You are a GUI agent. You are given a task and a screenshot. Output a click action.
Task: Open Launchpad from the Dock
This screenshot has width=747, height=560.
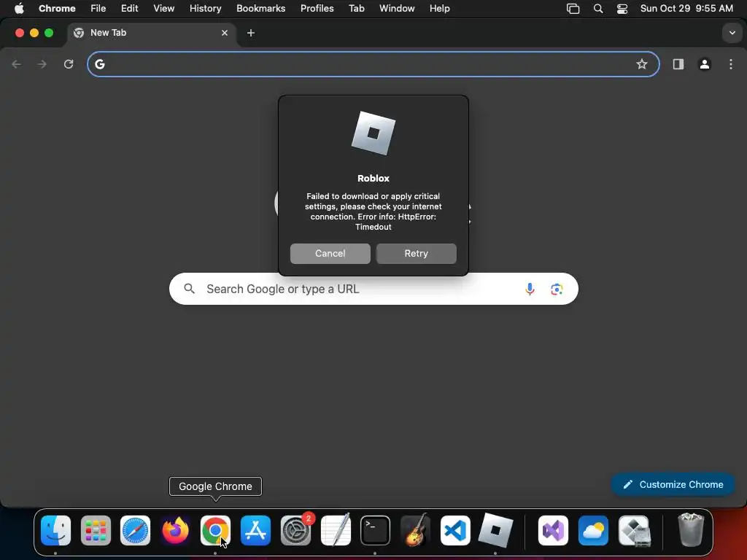pos(96,530)
